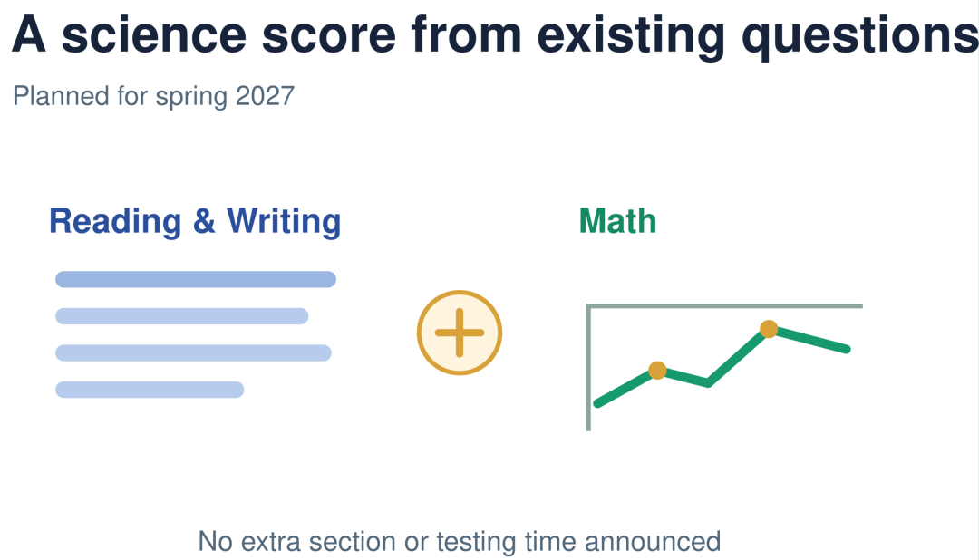Select the shortest bottom blue text bar
This screenshot has height=560, width=979.
[150, 390]
